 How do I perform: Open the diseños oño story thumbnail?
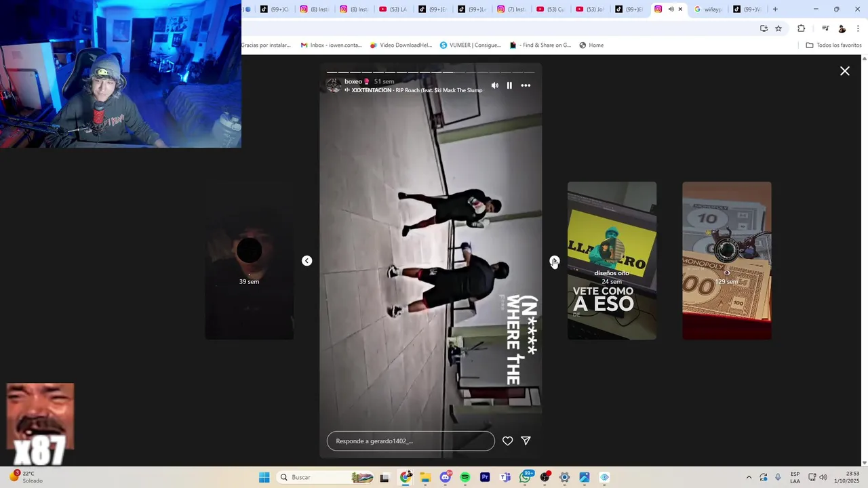point(612,260)
